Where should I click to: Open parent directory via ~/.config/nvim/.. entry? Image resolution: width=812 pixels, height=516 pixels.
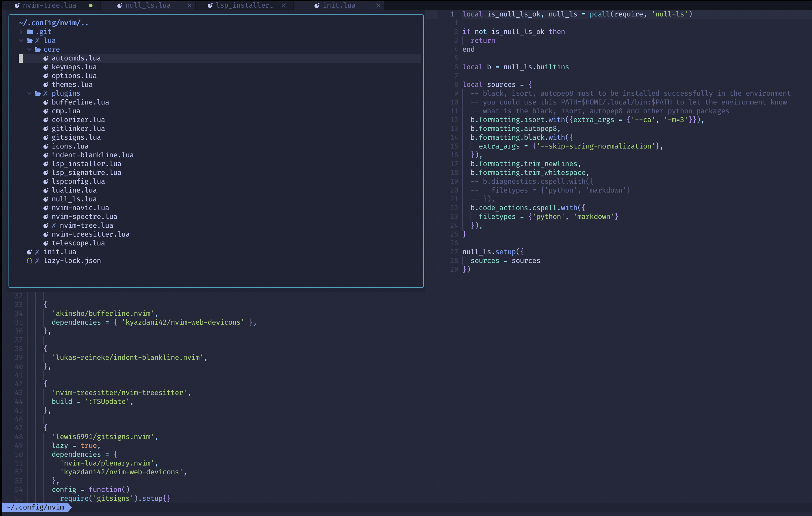tap(54, 23)
